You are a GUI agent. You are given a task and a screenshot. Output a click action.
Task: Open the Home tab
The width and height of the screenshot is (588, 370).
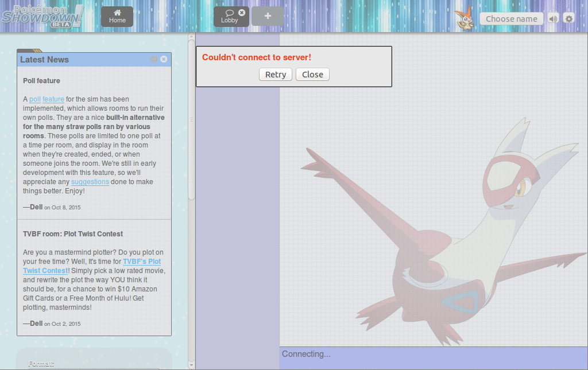(117, 17)
